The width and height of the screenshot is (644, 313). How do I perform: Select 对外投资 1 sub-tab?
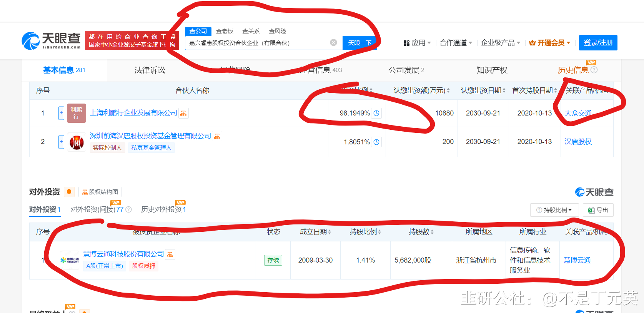(45, 209)
